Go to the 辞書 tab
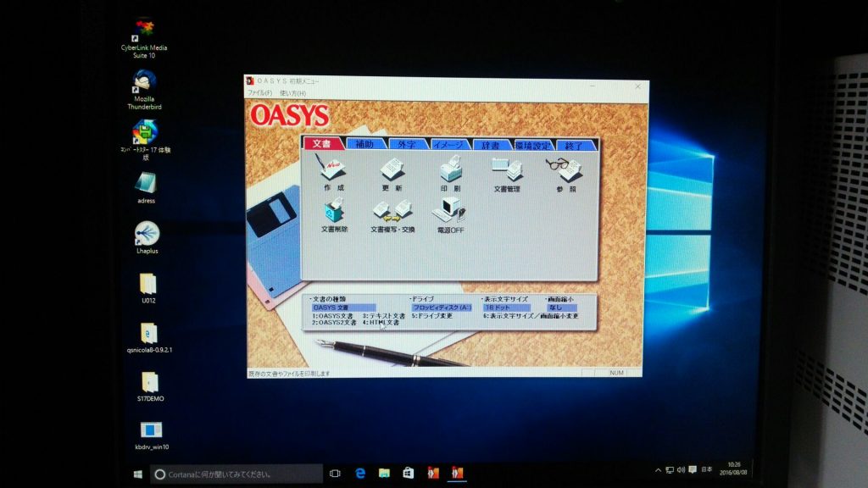Screen dimensions: 868x488 tap(491, 145)
